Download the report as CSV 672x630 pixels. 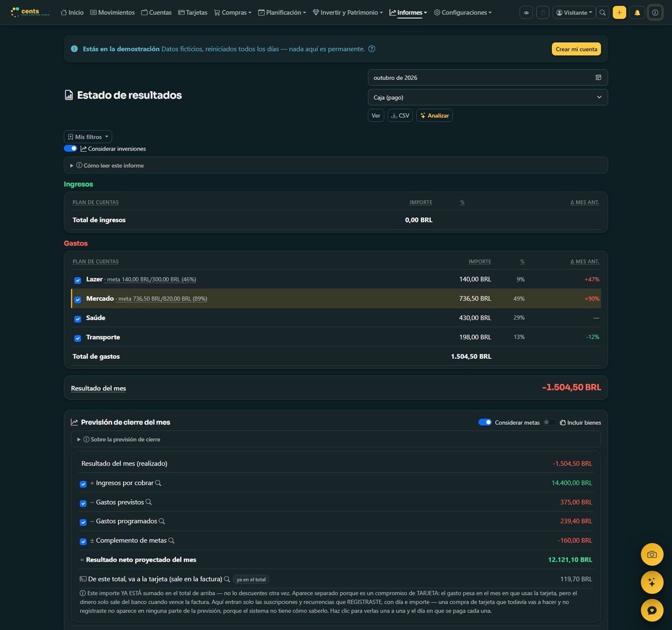400,116
